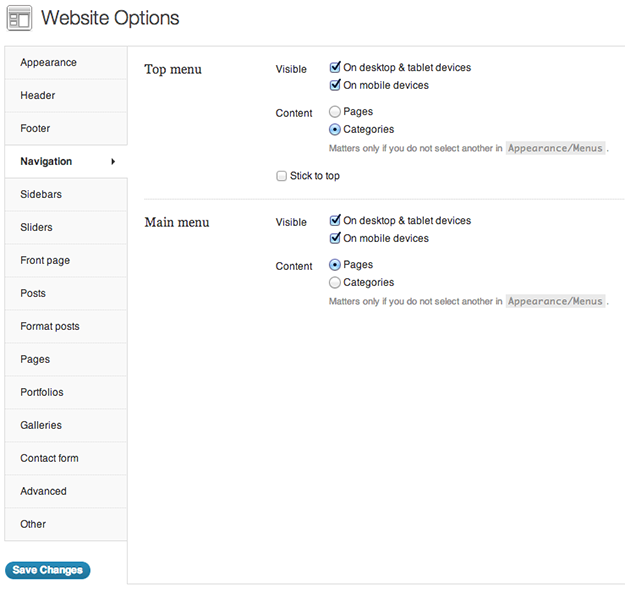Disable Main menu on mobile devices
The image size is (625, 592).
coord(335,239)
